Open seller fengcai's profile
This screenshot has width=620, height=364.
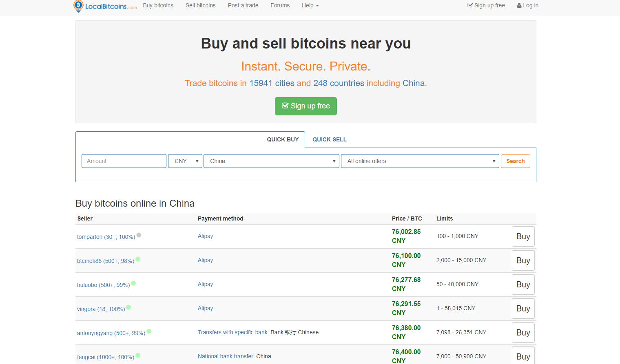pos(106,357)
